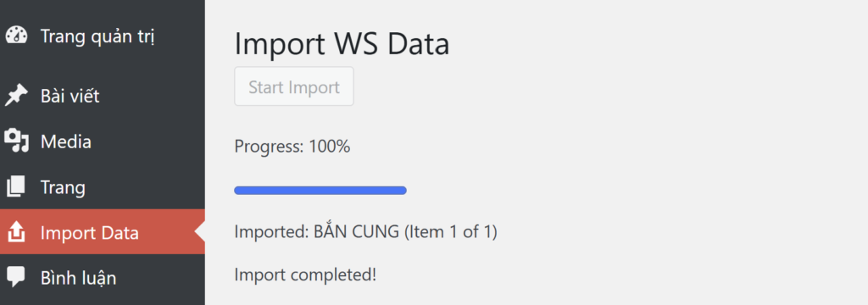Click the Progress: 100% text
This screenshot has width=868, height=305.
(x=292, y=147)
